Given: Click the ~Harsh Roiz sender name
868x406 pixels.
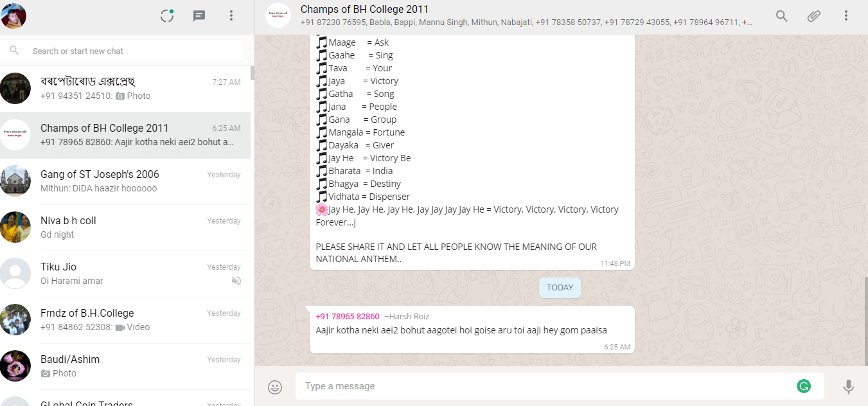Looking at the screenshot, I should (x=407, y=316).
